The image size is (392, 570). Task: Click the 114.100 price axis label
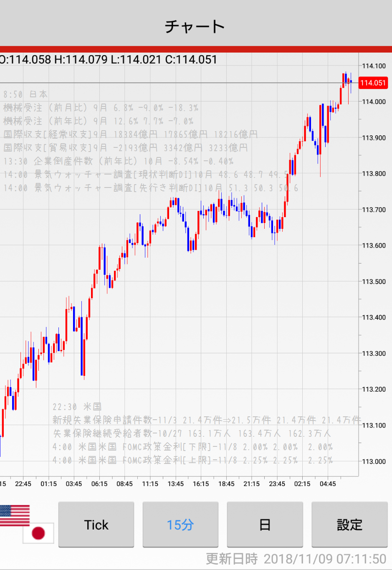pos(374,66)
